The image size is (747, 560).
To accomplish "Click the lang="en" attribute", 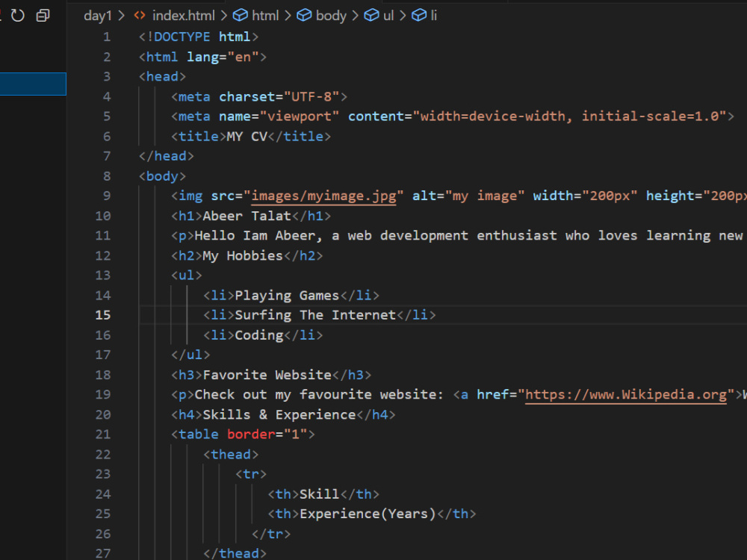I will pyautogui.click(x=223, y=57).
